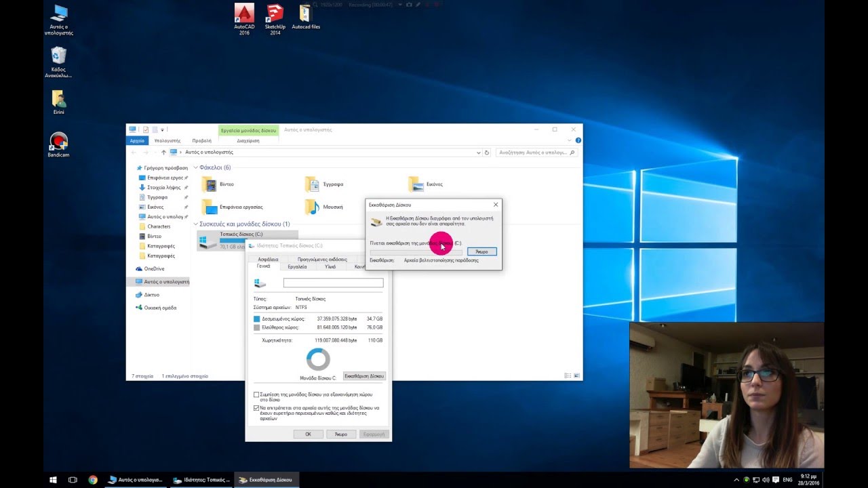Open the Windows Start menu
The image size is (868, 488).
(x=53, y=480)
